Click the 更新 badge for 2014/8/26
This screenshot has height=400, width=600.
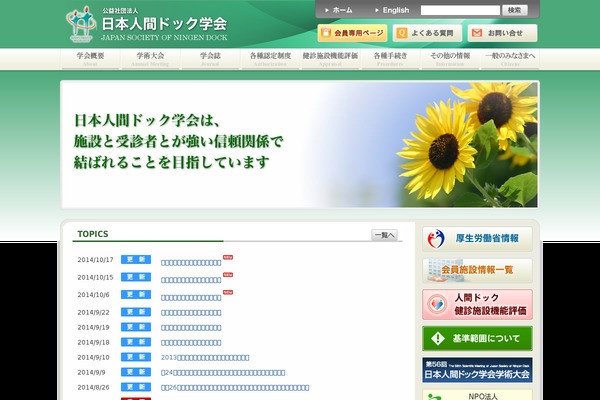(x=136, y=387)
